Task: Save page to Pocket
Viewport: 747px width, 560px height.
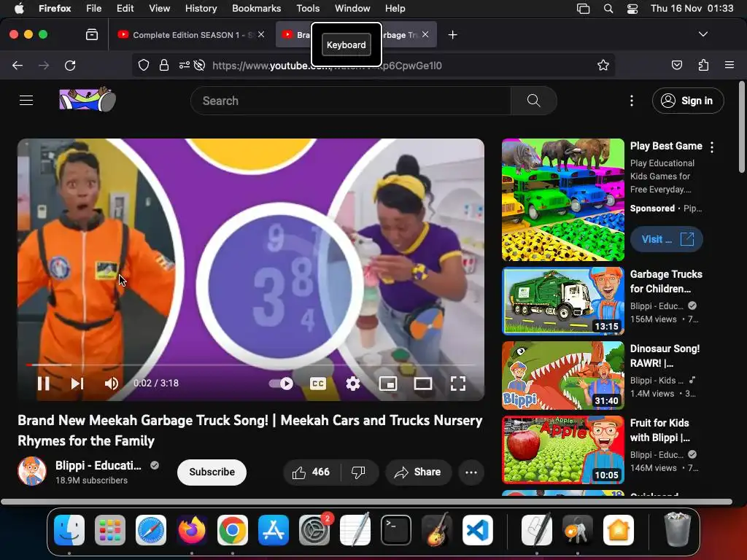Action: (x=676, y=65)
